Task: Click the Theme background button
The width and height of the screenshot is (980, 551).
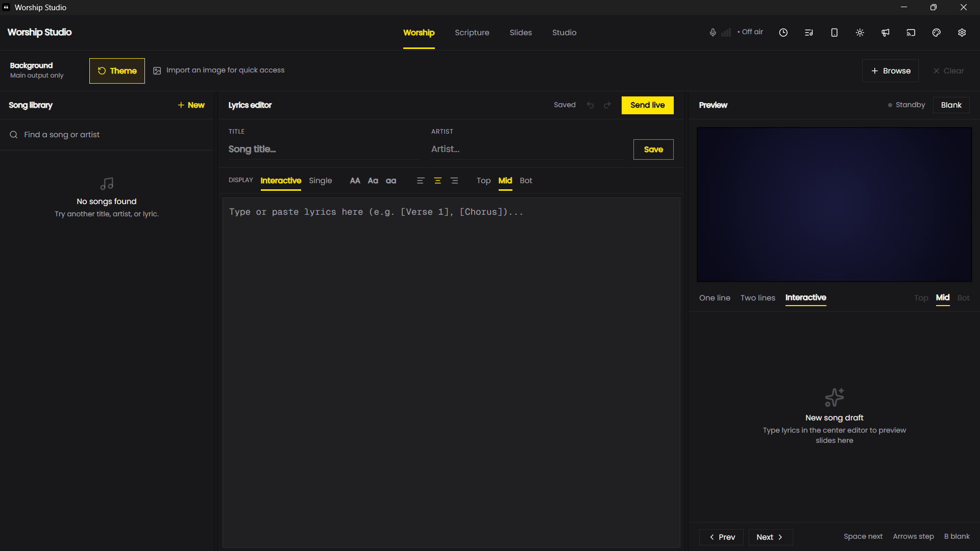Action: coord(117,71)
